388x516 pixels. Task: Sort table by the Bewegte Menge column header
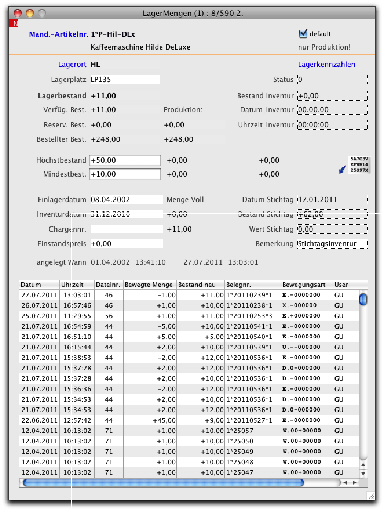coord(150,285)
